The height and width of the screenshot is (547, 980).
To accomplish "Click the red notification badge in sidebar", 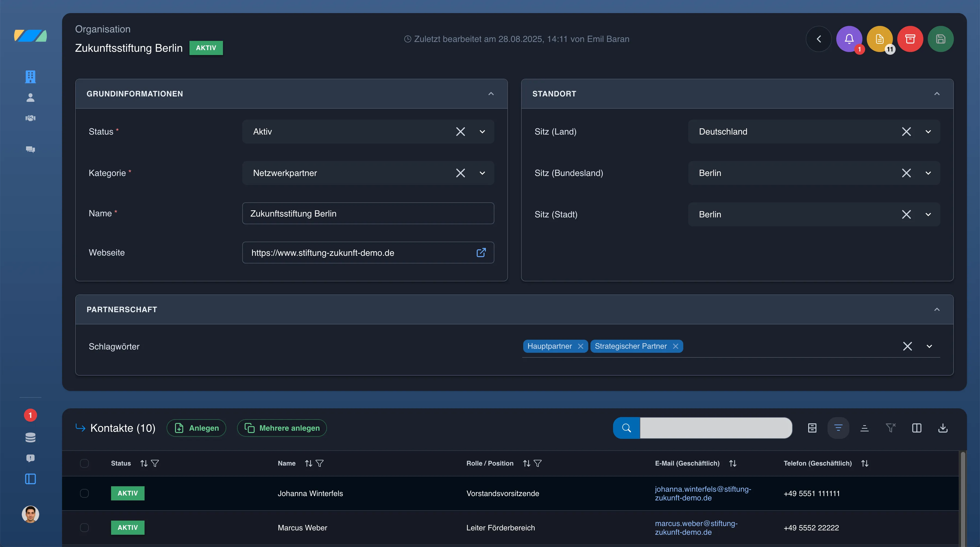I will tap(30, 415).
